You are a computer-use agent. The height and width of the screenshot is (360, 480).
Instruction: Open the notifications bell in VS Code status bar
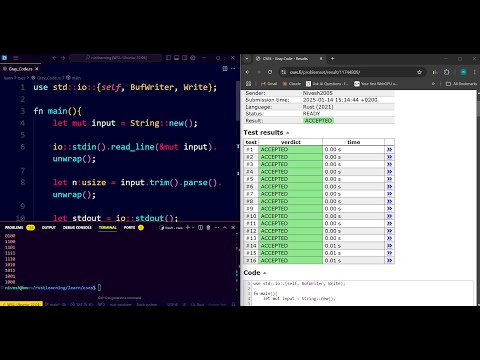point(233,304)
